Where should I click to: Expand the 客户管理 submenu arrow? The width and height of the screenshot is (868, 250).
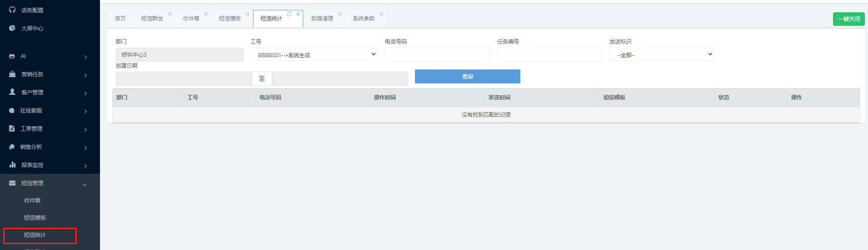(85, 93)
